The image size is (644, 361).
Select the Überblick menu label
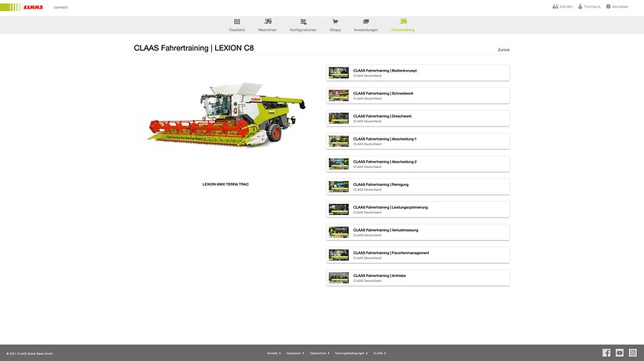237,30
